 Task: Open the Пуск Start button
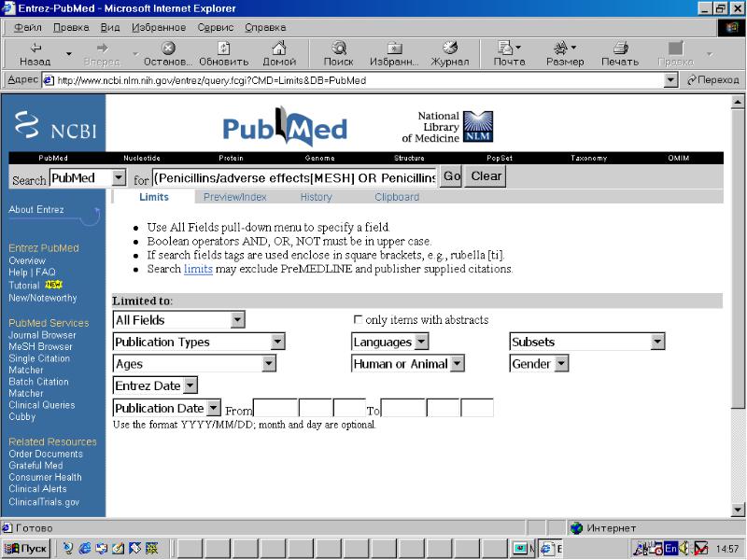[x=26, y=549]
